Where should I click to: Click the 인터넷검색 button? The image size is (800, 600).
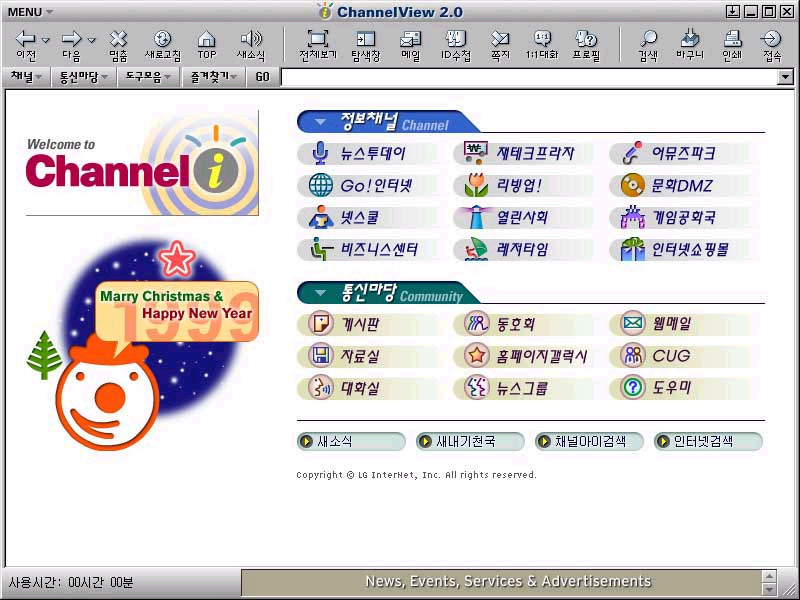[708, 441]
